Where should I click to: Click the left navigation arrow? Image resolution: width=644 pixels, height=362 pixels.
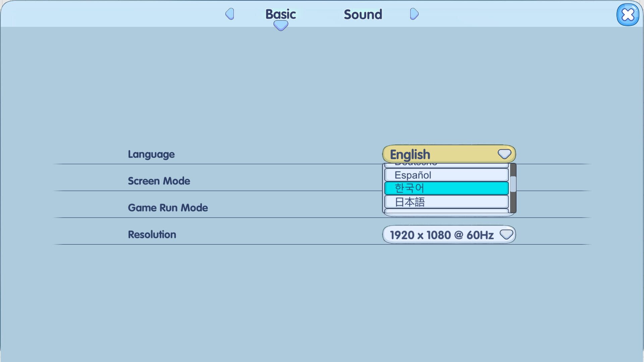coord(230,14)
